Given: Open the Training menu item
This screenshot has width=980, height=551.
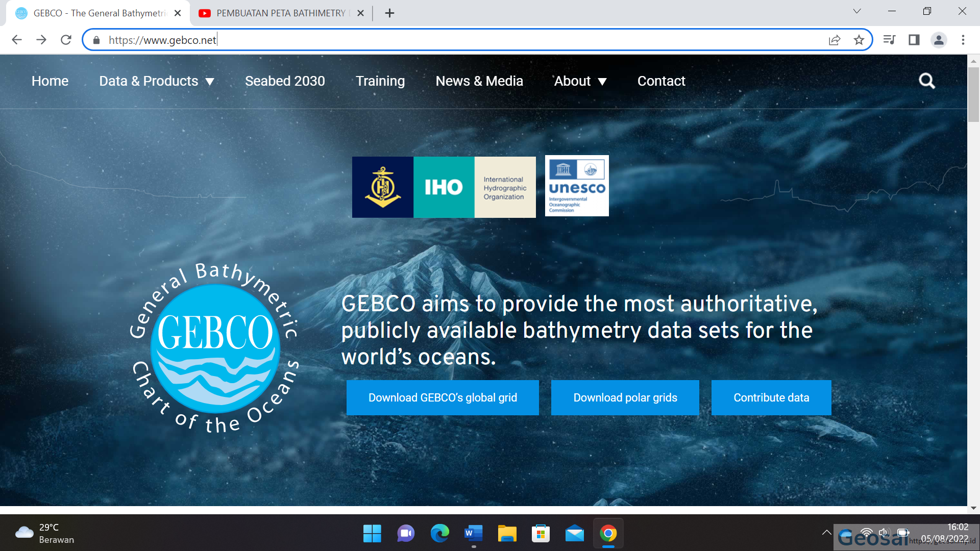Looking at the screenshot, I should pyautogui.click(x=380, y=81).
